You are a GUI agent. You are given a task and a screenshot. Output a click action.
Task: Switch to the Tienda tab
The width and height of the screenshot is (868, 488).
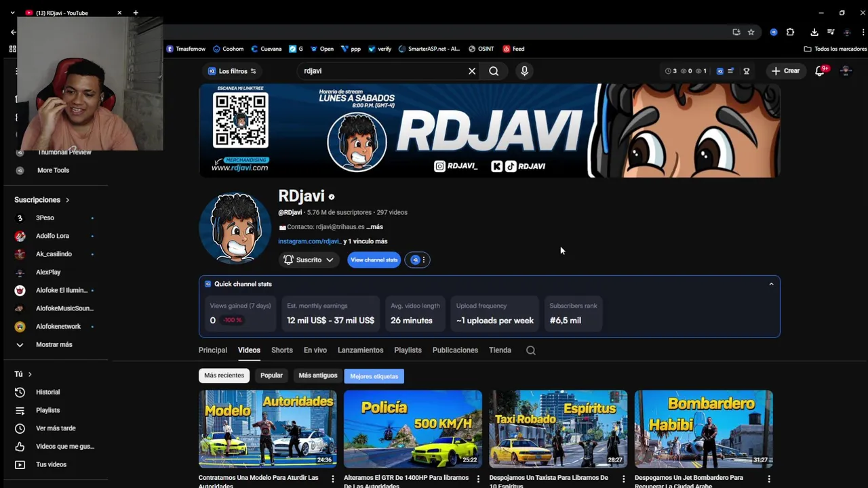pyautogui.click(x=500, y=350)
